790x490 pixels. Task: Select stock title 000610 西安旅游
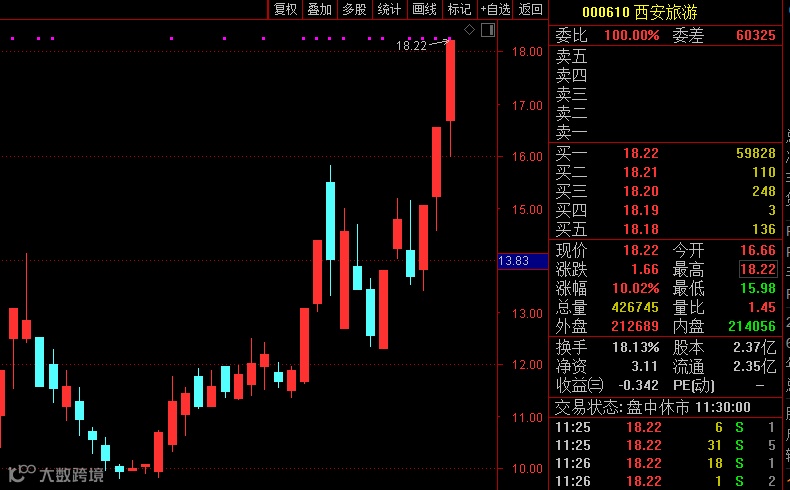pyautogui.click(x=640, y=12)
